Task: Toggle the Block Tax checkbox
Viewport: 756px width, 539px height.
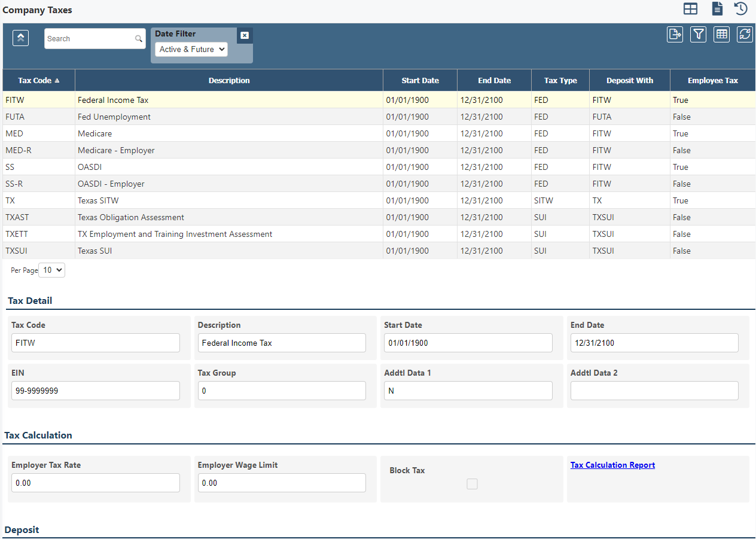Action: [x=472, y=484]
